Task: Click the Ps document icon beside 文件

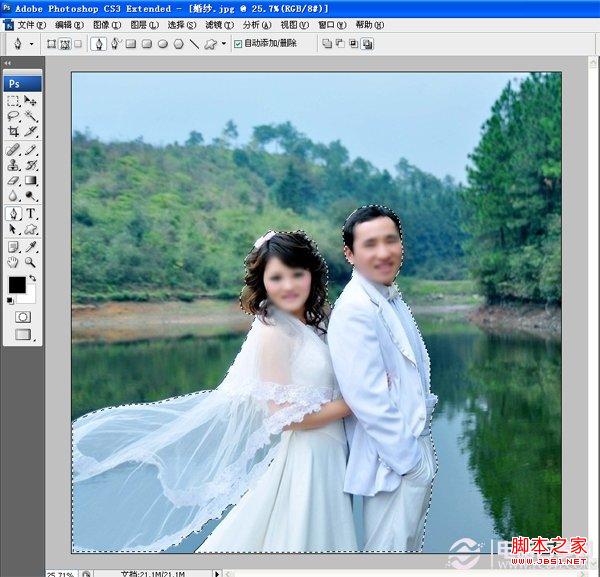Action: 9,25
